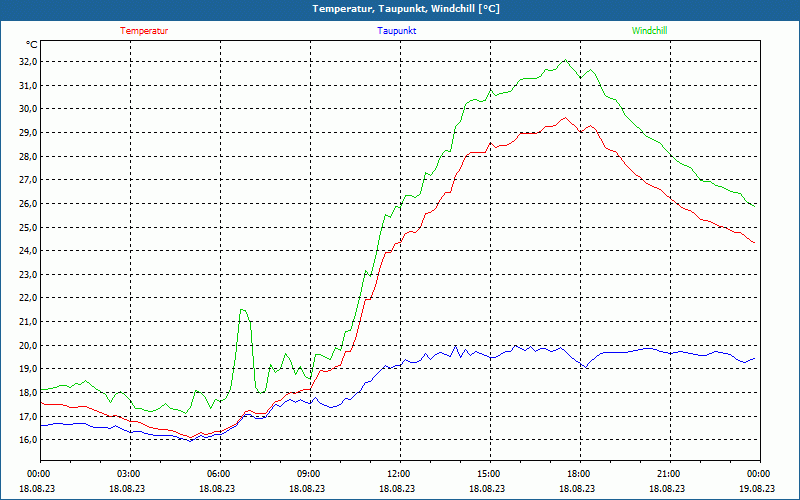Click the blue Taupunkt legend label
The image size is (800, 500).
(x=396, y=31)
